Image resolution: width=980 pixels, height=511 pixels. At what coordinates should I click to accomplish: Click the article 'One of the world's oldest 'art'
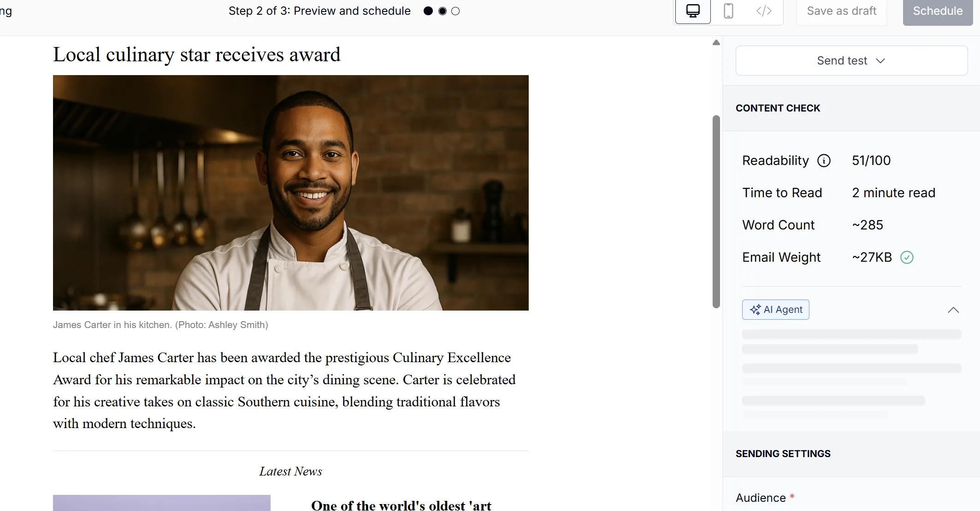tap(401, 505)
